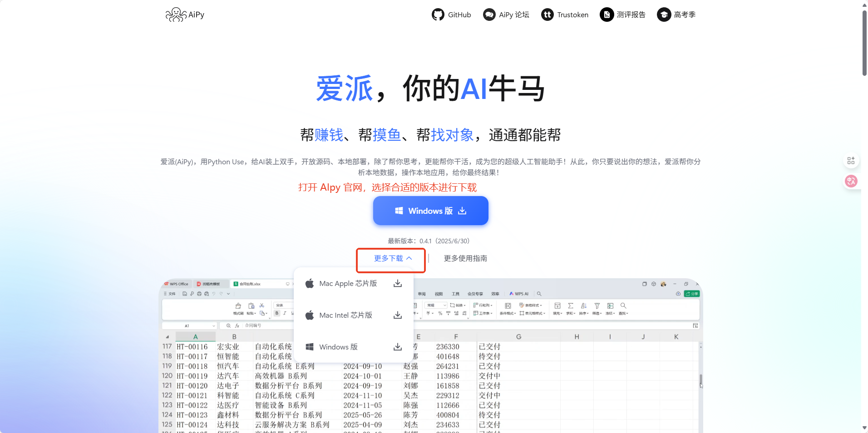Click the print icon in WPS quick toolbar
Viewport: 868px width, 433px height.
(x=199, y=294)
